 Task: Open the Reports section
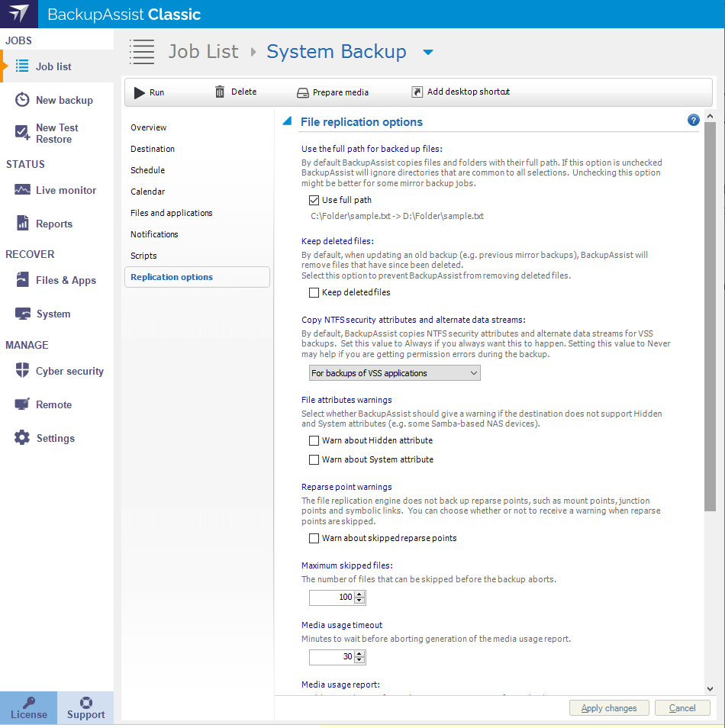53,224
